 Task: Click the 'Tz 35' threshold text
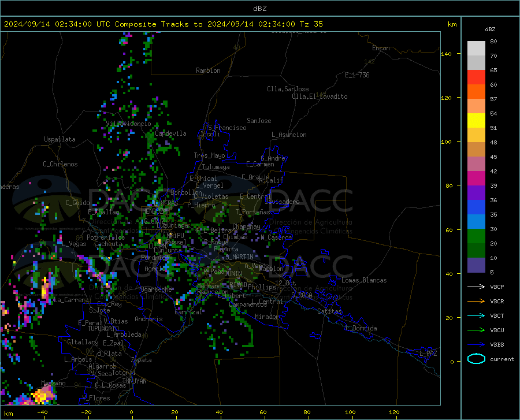[x=311, y=24]
